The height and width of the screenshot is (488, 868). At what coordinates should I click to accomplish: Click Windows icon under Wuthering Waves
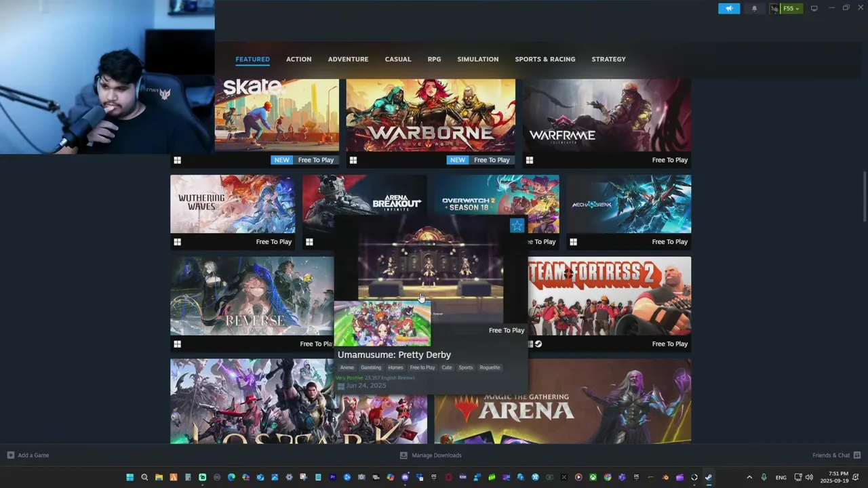coord(177,242)
